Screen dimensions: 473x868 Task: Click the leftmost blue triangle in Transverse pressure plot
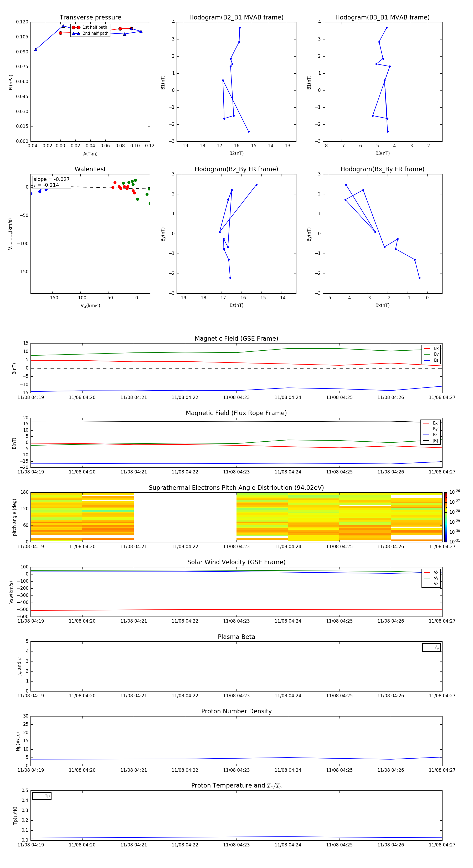point(36,49)
